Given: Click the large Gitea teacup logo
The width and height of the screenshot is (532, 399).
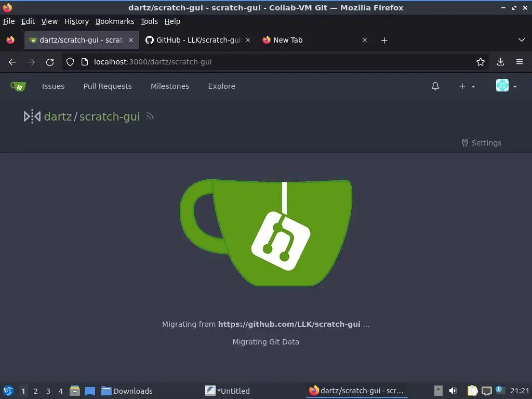Looking at the screenshot, I should 266,233.
